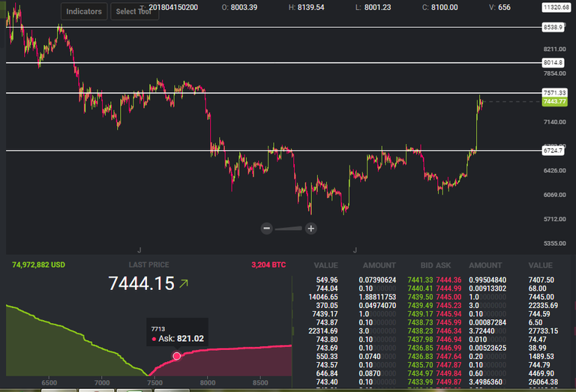
Task: Click the 11320.68 top price label
Action: point(556,7)
